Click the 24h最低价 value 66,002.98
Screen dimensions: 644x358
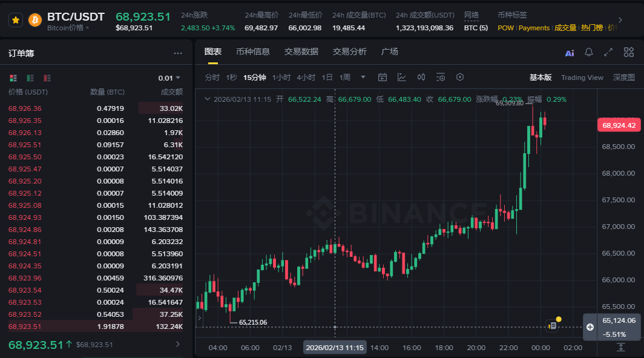(x=305, y=28)
